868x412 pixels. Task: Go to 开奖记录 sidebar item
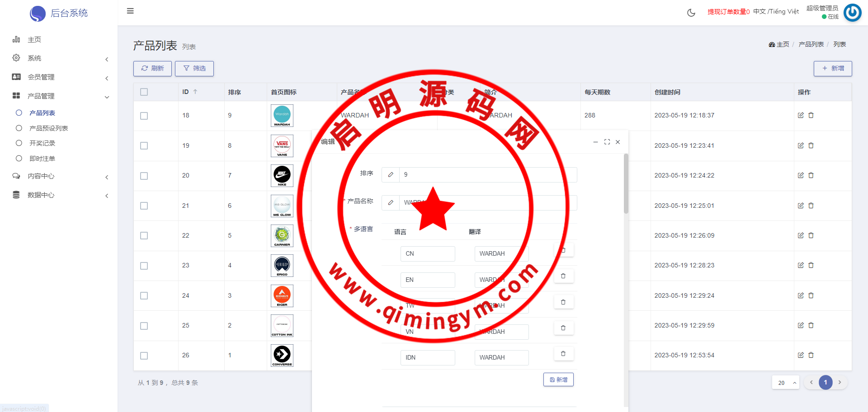[42, 143]
